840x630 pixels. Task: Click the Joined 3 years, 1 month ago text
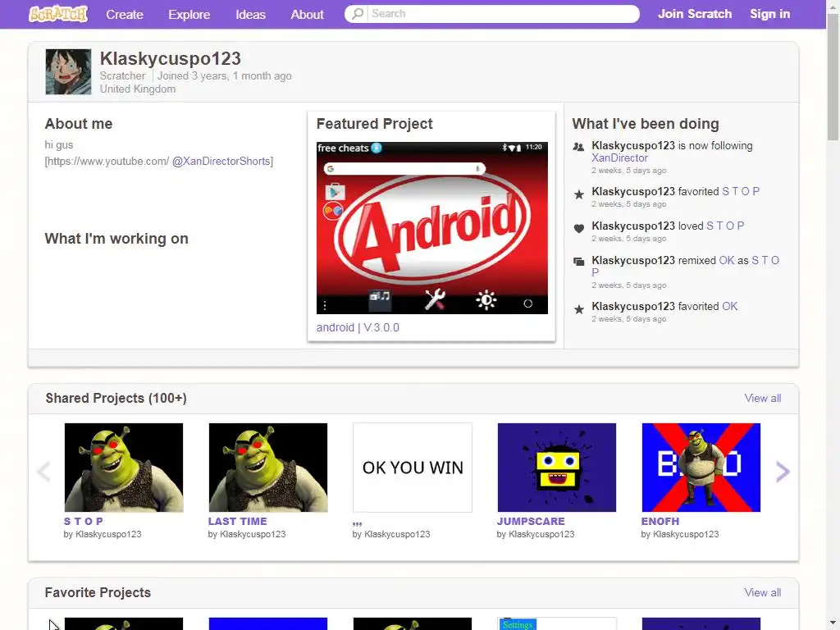[x=225, y=76]
